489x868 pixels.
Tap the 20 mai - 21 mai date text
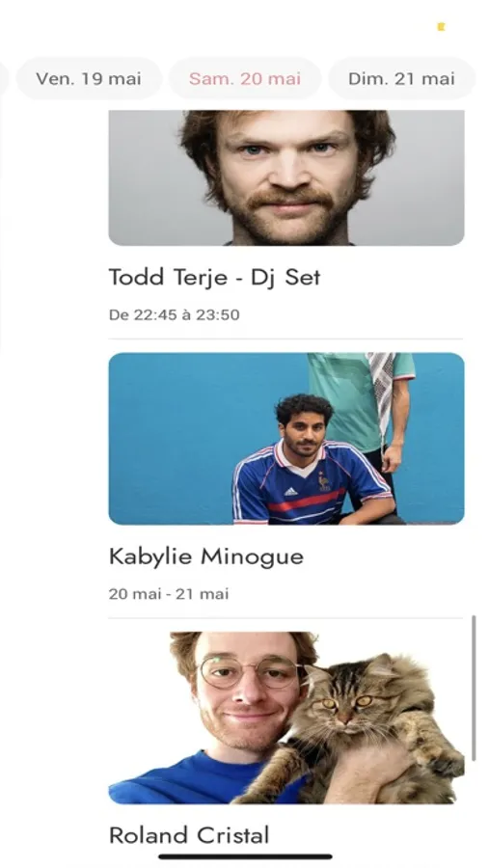(x=169, y=594)
